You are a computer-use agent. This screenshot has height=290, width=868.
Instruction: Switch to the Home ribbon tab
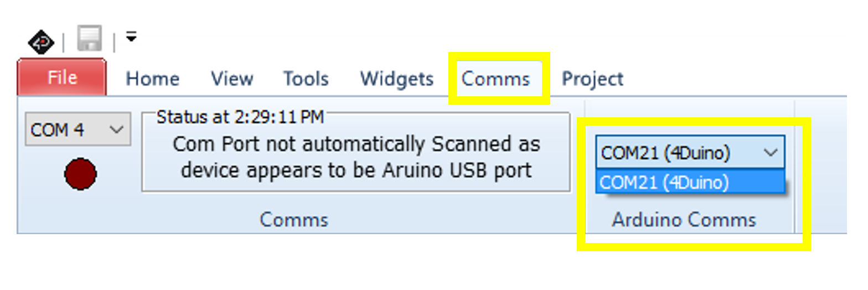[152, 79]
